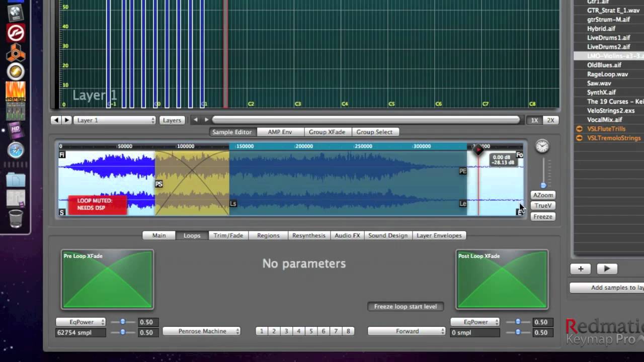Click the Post Loop XFade curve display
644x362 pixels.
502,280
